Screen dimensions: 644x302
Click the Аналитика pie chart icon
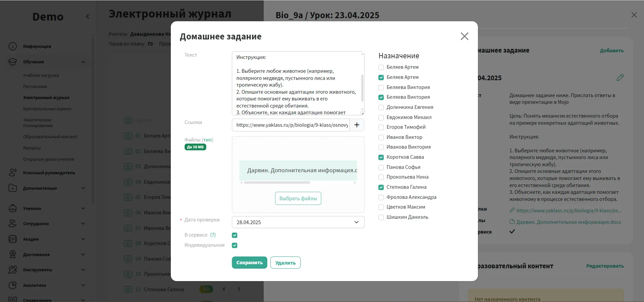[12, 285]
